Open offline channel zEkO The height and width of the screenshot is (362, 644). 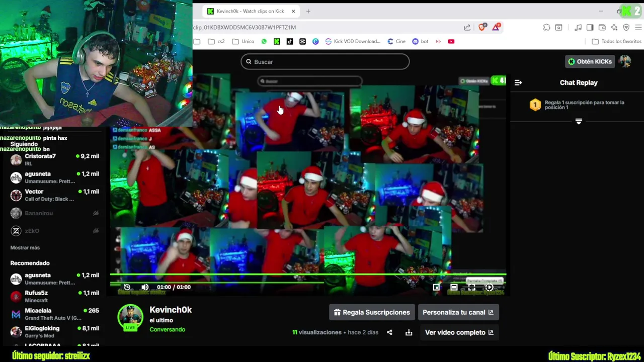point(54,231)
